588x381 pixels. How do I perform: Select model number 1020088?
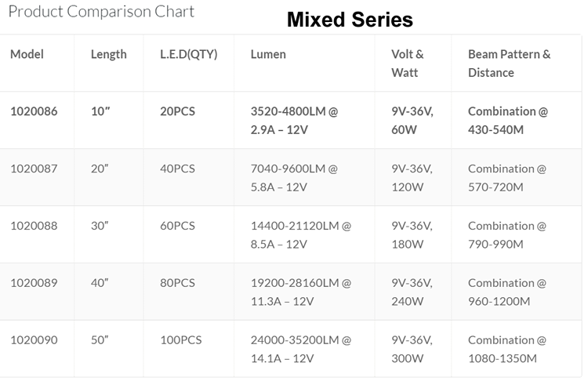(x=34, y=226)
